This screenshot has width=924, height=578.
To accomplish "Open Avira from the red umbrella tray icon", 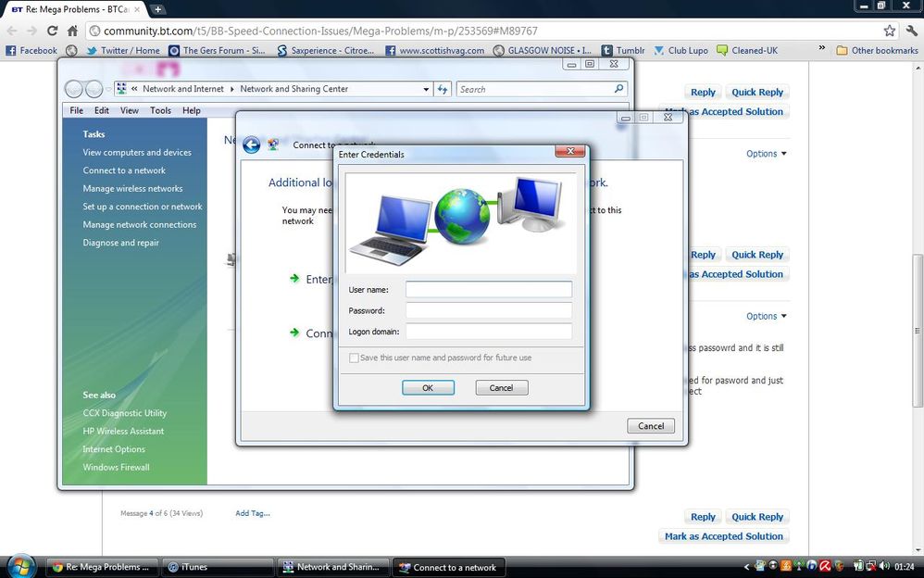I will coord(825,566).
